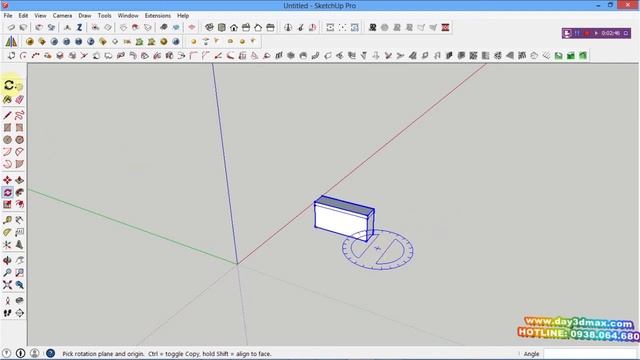Select the Position Camera tool

point(7,301)
